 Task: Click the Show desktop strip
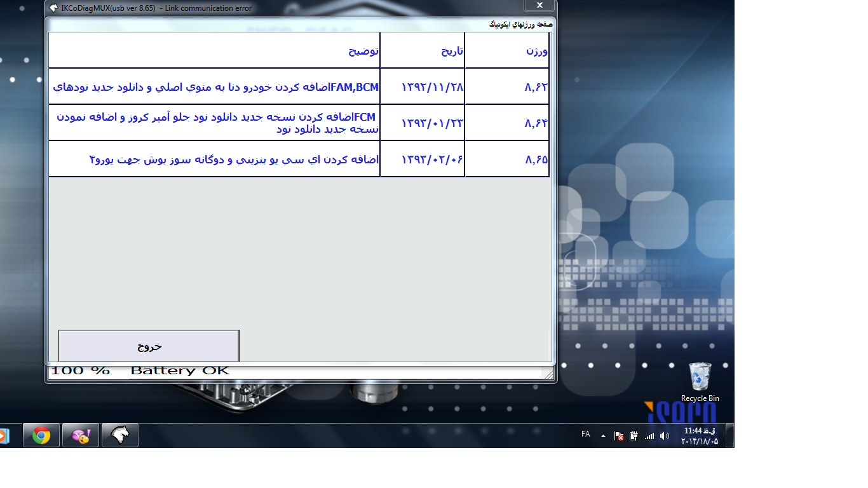(730, 436)
